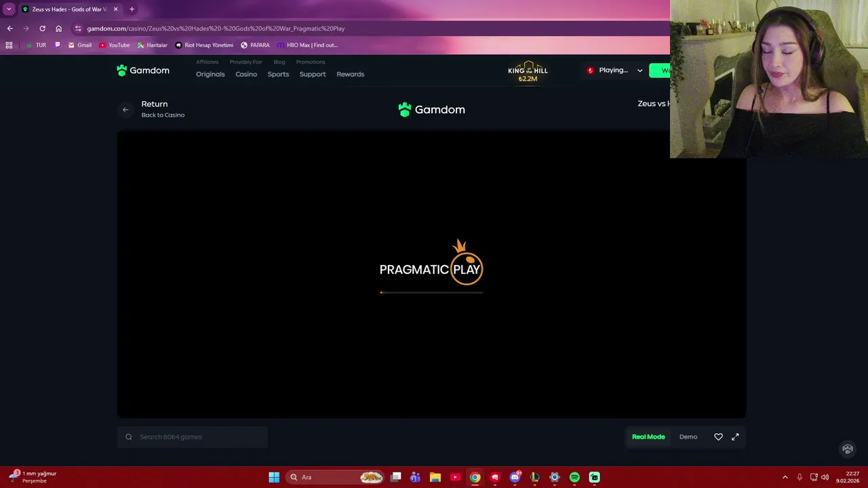The height and width of the screenshot is (488, 868).
Task: Open the PAPARA bookmark
Action: (255, 45)
